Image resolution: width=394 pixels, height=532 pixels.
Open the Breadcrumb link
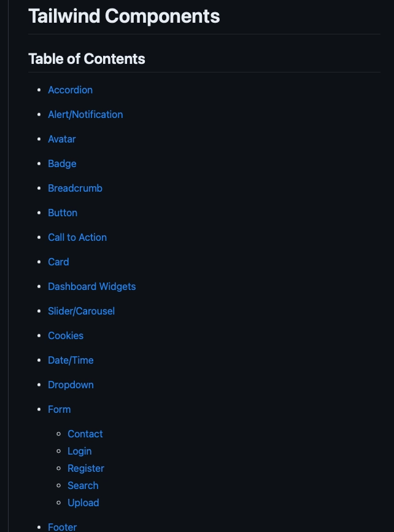pyautogui.click(x=75, y=188)
